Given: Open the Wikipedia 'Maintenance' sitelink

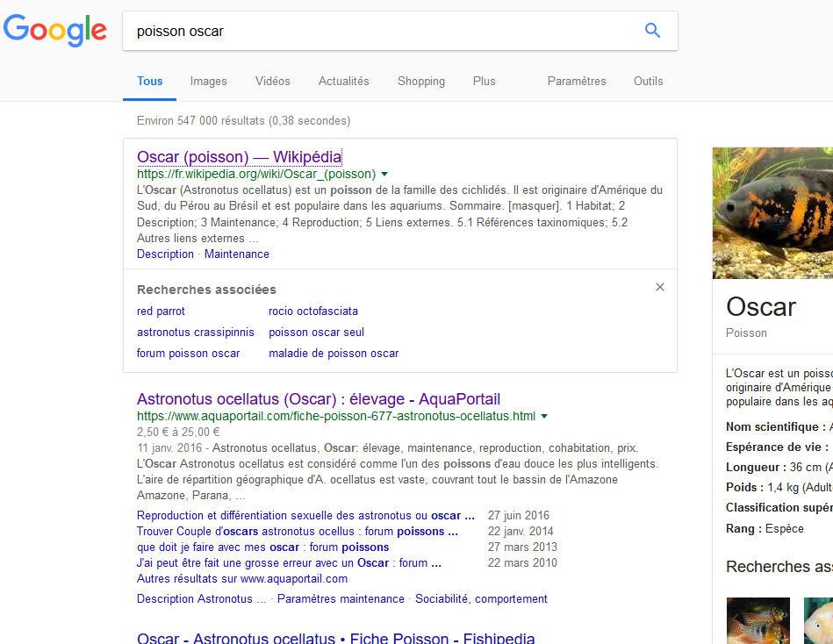Looking at the screenshot, I should point(237,254).
